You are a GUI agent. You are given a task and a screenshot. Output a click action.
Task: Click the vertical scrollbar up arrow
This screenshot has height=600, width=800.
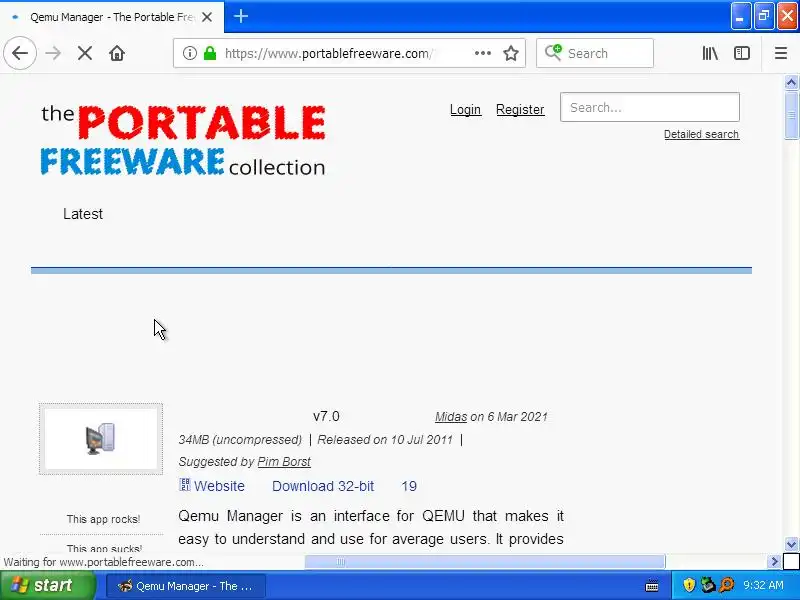tap(791, 82)
